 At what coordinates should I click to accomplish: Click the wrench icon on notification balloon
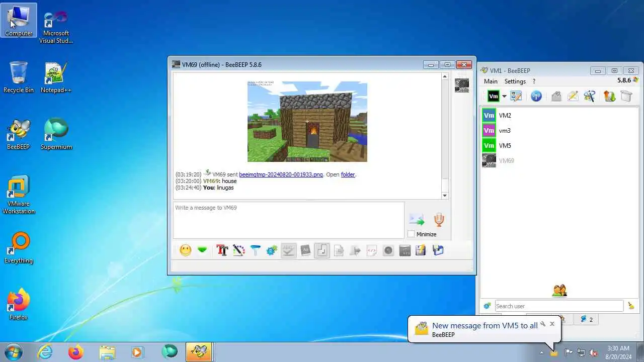coord(543,324)
